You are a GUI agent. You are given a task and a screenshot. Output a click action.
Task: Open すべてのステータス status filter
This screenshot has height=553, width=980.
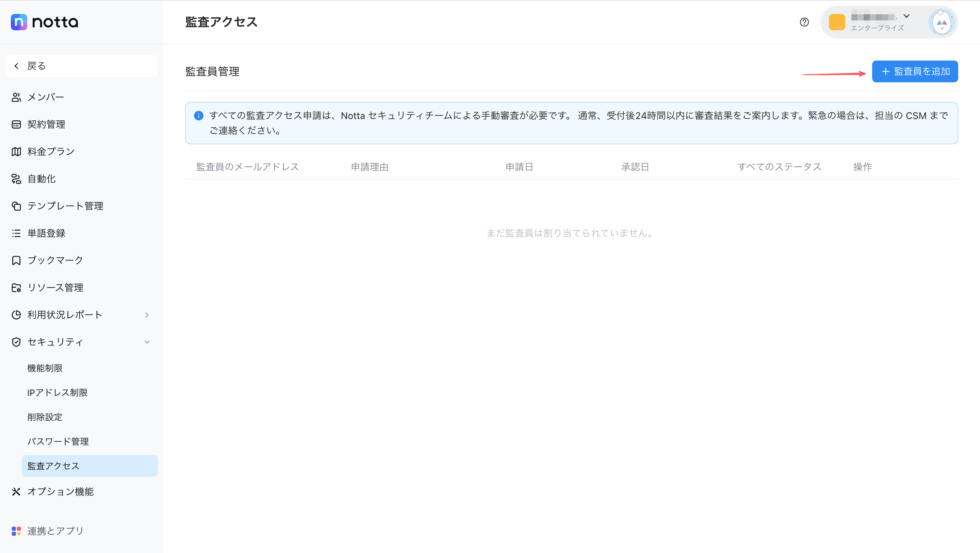(779, 167)
